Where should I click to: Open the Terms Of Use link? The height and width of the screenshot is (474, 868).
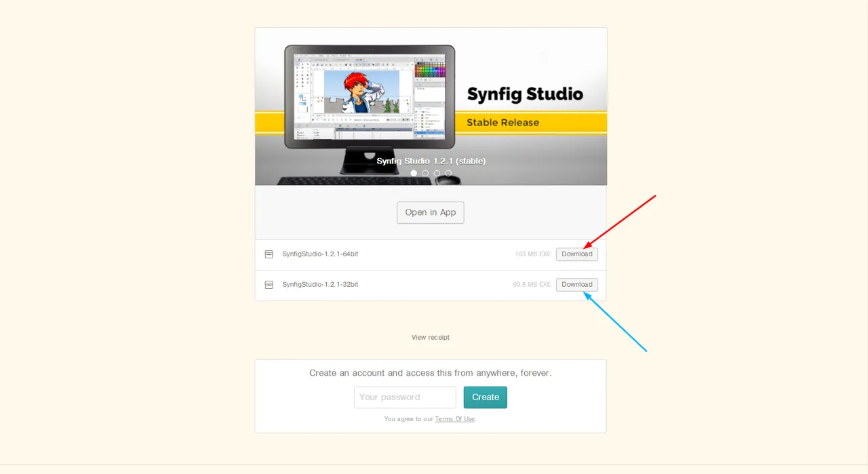[x=455, y=419]
